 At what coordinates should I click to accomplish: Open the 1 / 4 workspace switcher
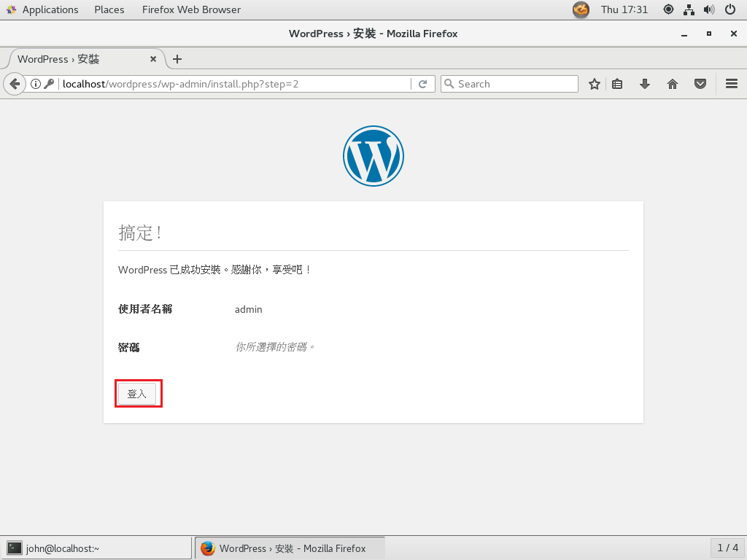[x=727, y=548]
